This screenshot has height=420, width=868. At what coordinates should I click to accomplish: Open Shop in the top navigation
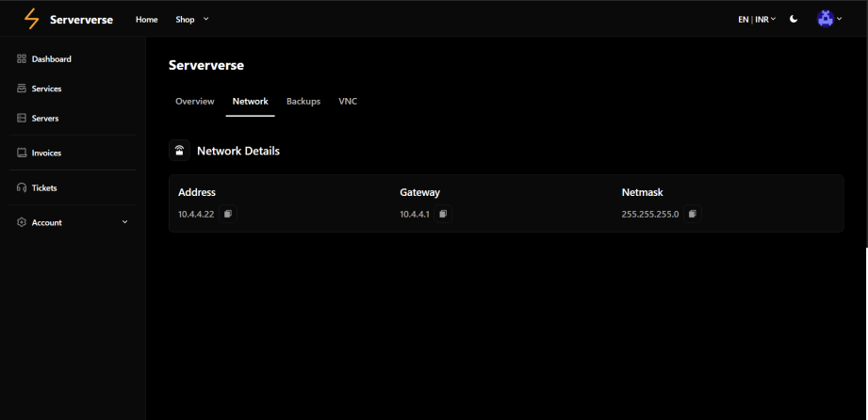click(185, 20)
